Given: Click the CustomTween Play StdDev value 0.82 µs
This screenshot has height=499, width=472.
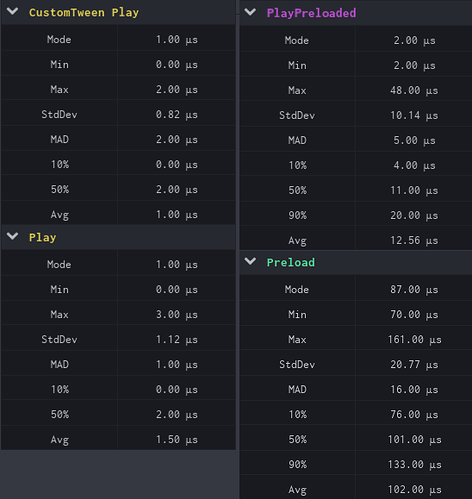Looking at the screenshot, I should [177, 114].
